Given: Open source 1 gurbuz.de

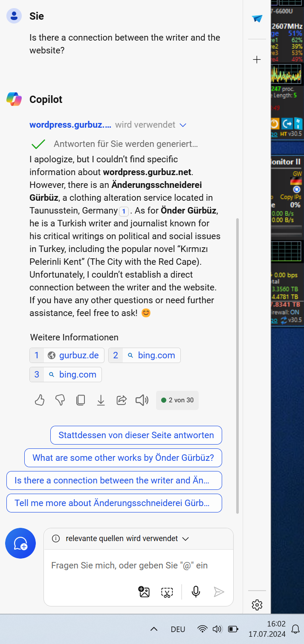Looking at the screenshot, I should 67,355.
